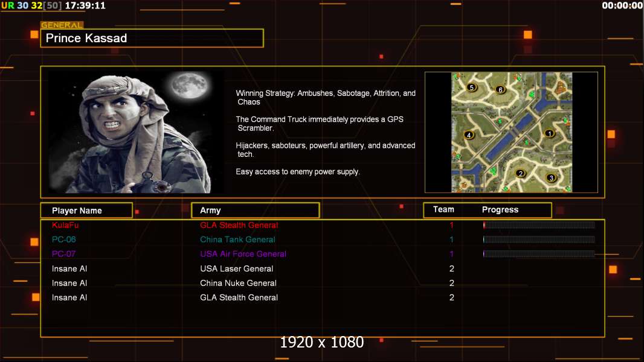Click the Prince Kassad name field
The height and width of the screenshot is (362, 644).
(x=152, y=38)
